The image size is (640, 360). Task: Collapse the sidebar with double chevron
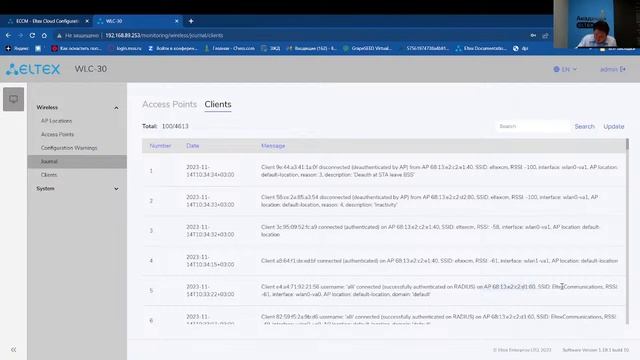pyautogui.click(x=13, y=350)
